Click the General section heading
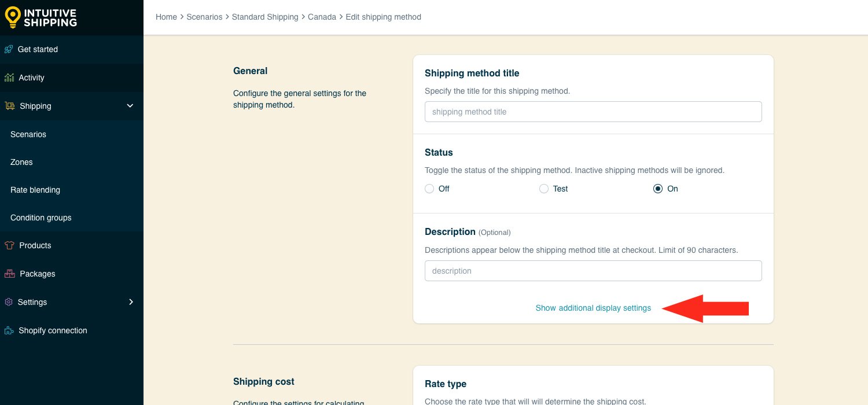Screen dimensions: 868x405 250,71
